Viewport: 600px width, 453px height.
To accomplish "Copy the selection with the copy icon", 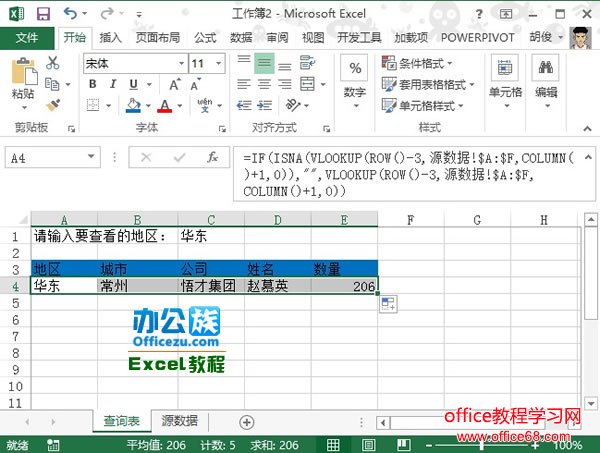I will 52,84.
